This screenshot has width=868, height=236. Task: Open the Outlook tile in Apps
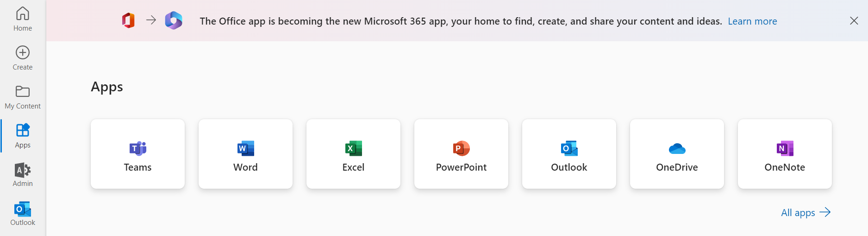(x=569, y=154)
